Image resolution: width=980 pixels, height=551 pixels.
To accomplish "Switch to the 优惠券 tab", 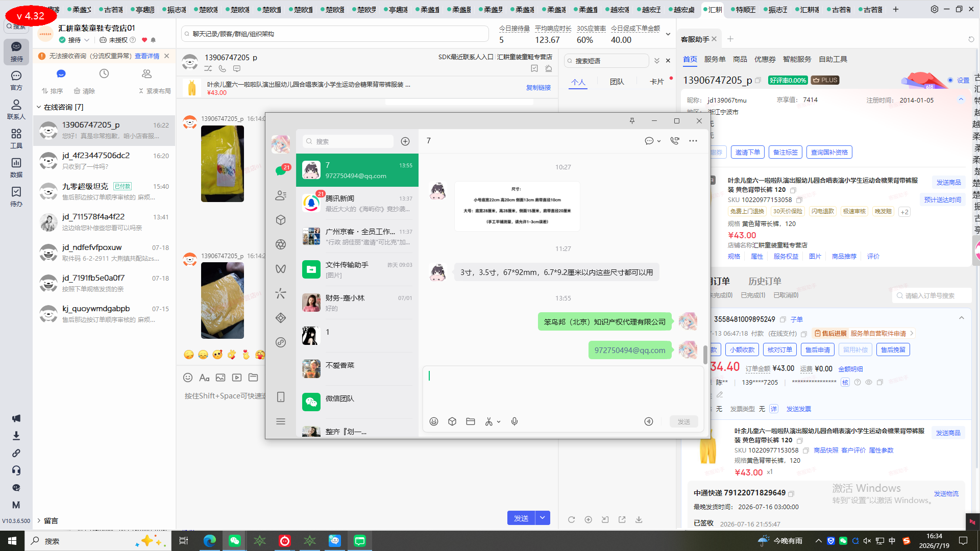I will tap(765, 59).
